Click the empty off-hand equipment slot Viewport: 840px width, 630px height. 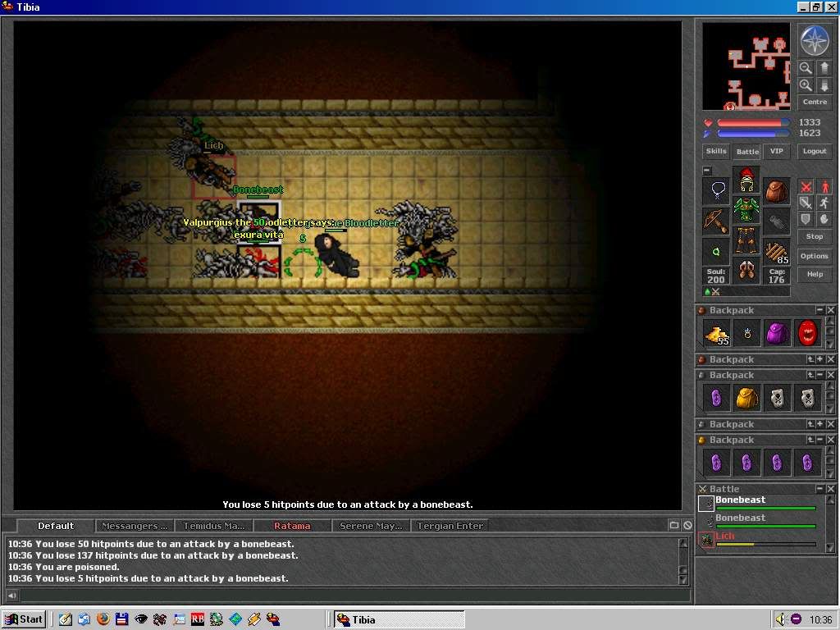pos(777,221)
